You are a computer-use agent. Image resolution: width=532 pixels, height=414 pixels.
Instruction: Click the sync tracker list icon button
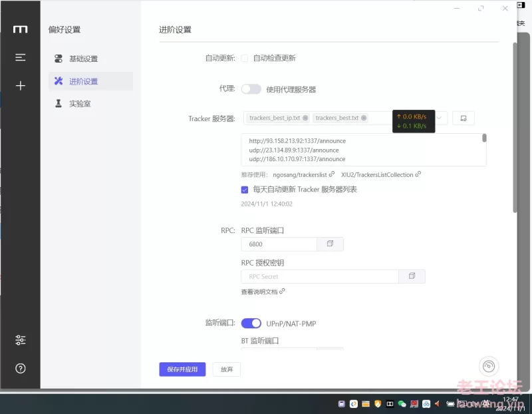(463, 118)
